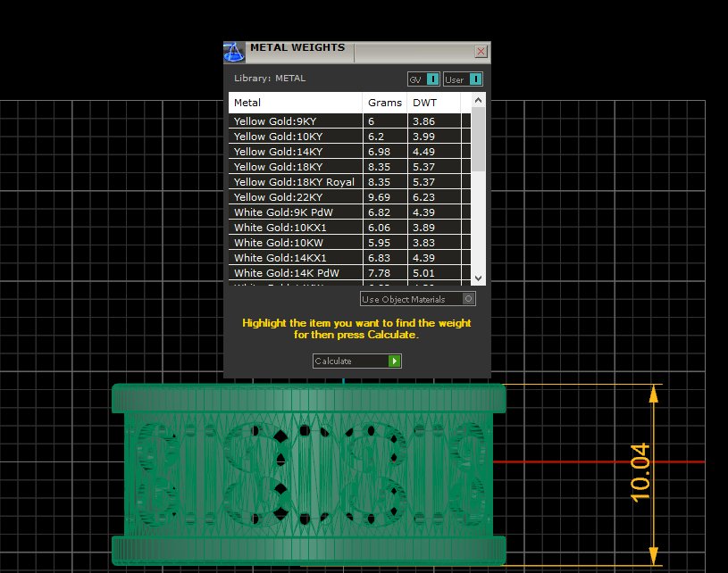This screenshot has width=728, height=573.
Task: Click the 9.69 grams value
Action: pos(379,197)
